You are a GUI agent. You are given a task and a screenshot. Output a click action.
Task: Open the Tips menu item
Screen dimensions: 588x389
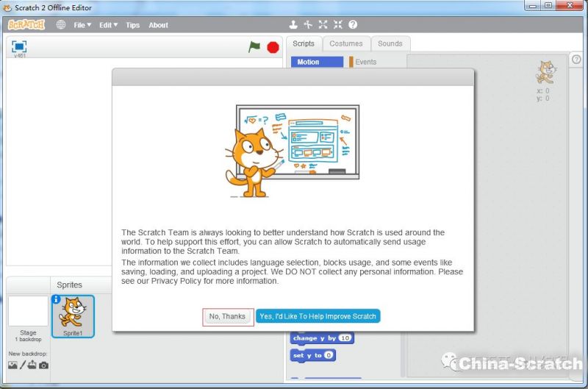(132, 25)
